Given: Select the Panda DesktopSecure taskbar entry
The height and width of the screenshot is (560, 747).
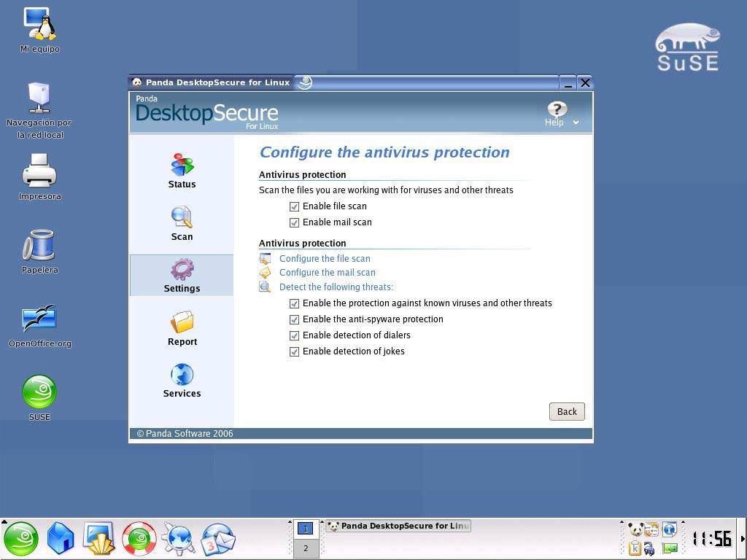Looking at the screenshot, I should [x=398, y=526].
